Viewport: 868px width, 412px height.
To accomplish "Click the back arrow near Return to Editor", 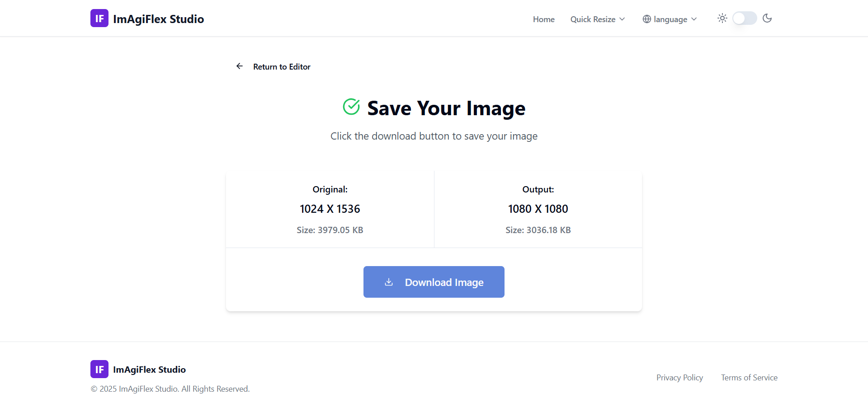I will point(240,66).
